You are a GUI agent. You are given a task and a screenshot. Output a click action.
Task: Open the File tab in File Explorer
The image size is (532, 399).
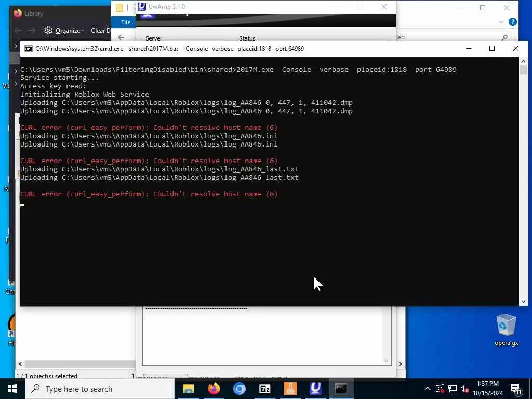coord(126,22)
